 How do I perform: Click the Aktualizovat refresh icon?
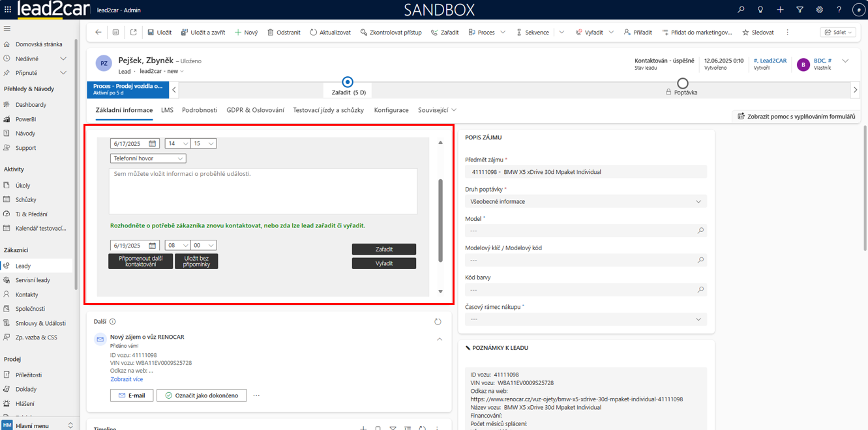pyautogui.click(x=314, y=33)
